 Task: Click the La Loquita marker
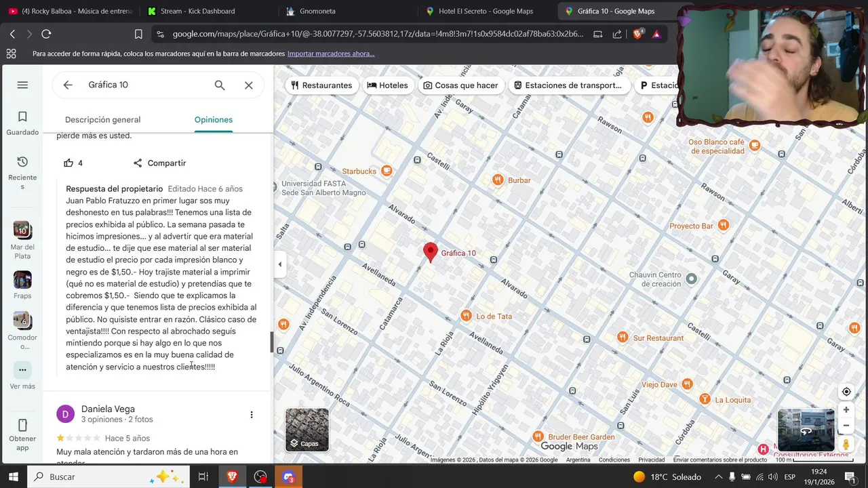tap(705, 399)
